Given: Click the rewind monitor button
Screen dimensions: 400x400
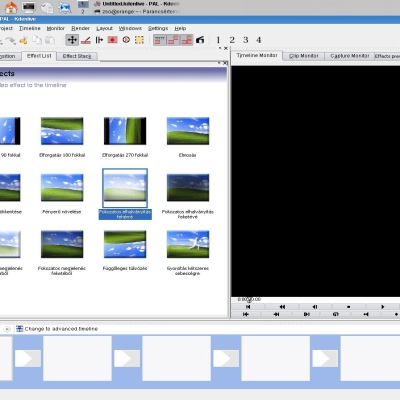Looking at the screenshot, I should tap(282, 307).
